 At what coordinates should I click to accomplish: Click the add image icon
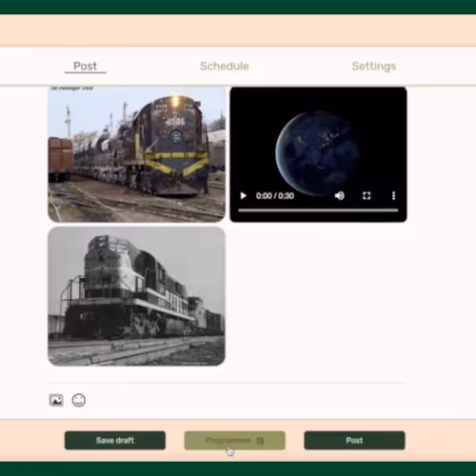(x=56, y=400)
